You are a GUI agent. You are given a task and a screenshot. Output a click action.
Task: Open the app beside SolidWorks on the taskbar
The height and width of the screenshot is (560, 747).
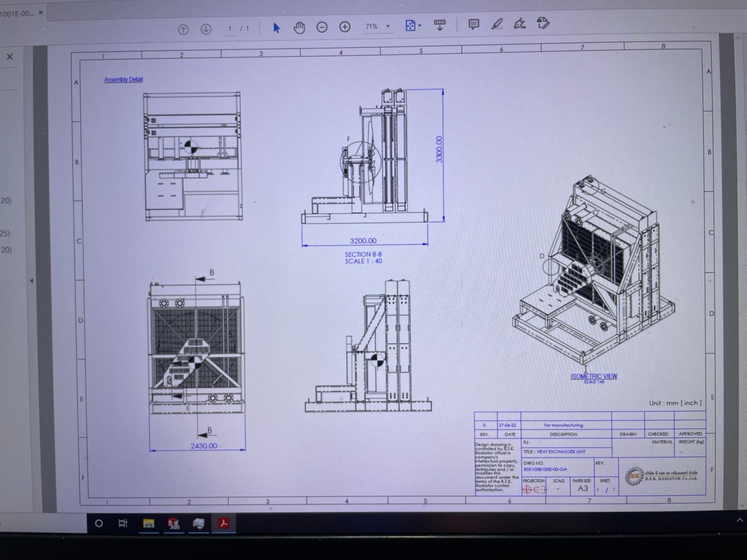[199, 523]
